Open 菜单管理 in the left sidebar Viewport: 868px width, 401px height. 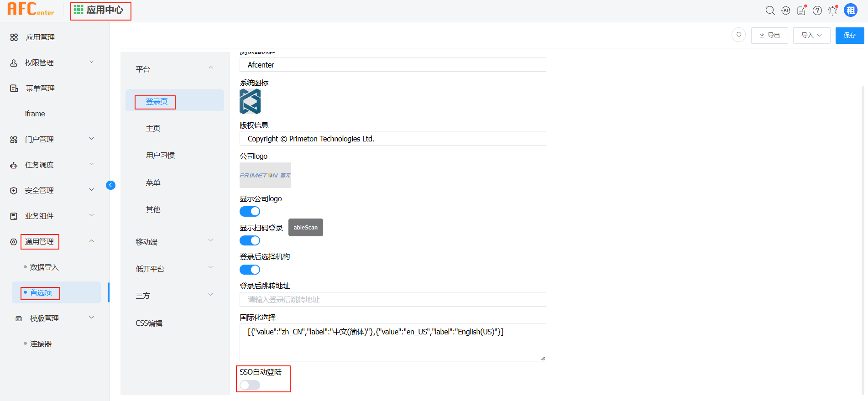click(x=40, y=88)
